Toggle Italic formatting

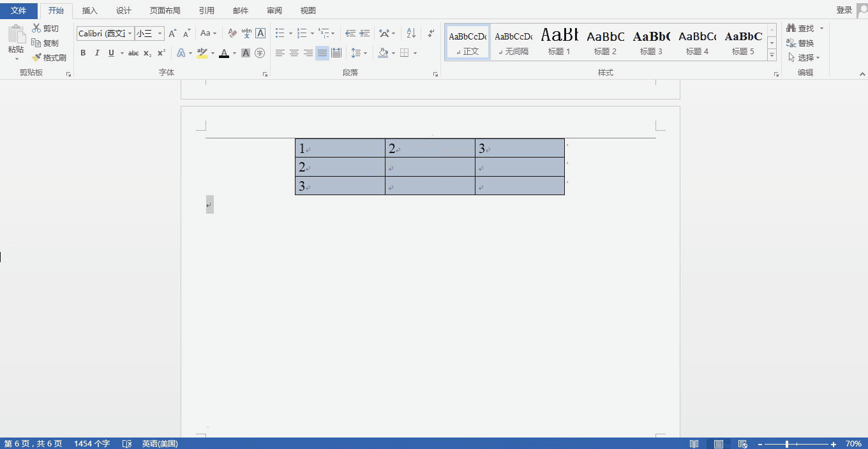click(x=97, y=53)
